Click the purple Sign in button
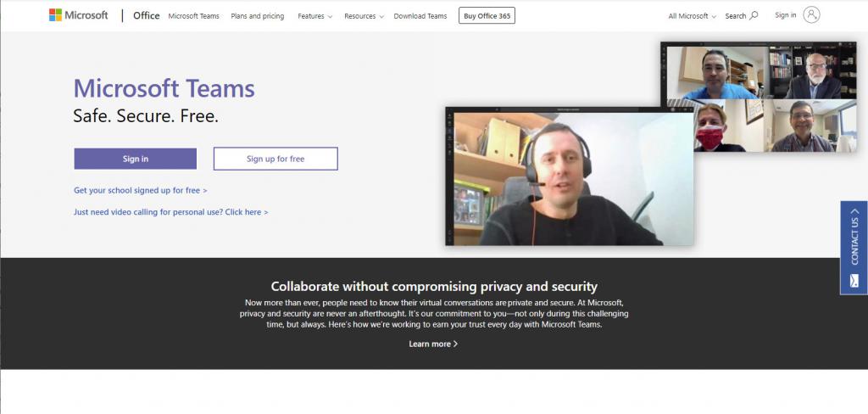 pos(135,159)
